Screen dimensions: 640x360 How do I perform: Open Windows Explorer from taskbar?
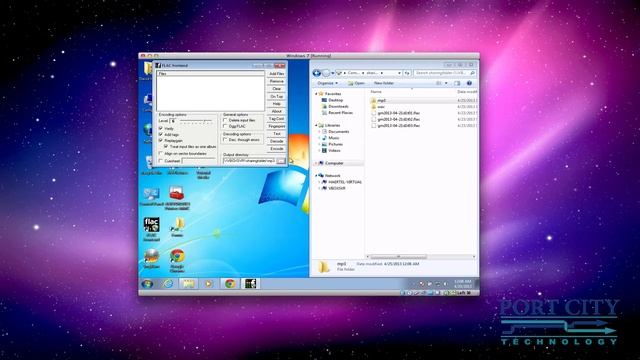point(188,284)
